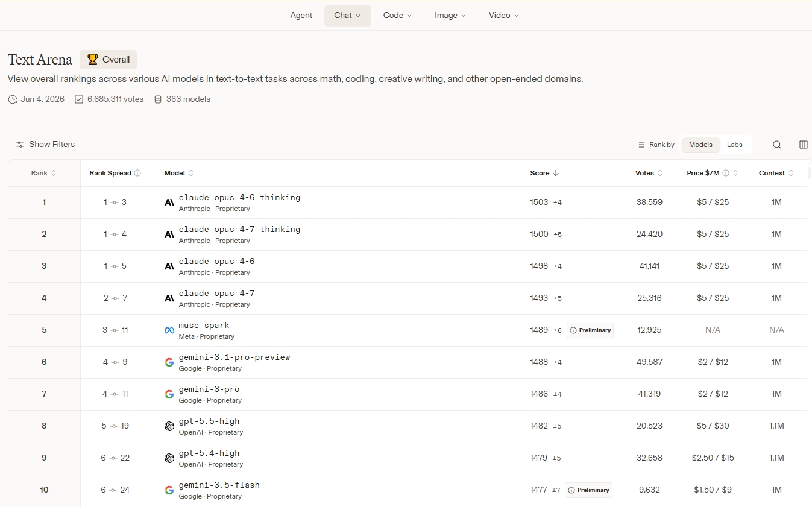Expand the Chat menu in the top navigation
This screenshot has height=507, width=812.
pos(348,16)
